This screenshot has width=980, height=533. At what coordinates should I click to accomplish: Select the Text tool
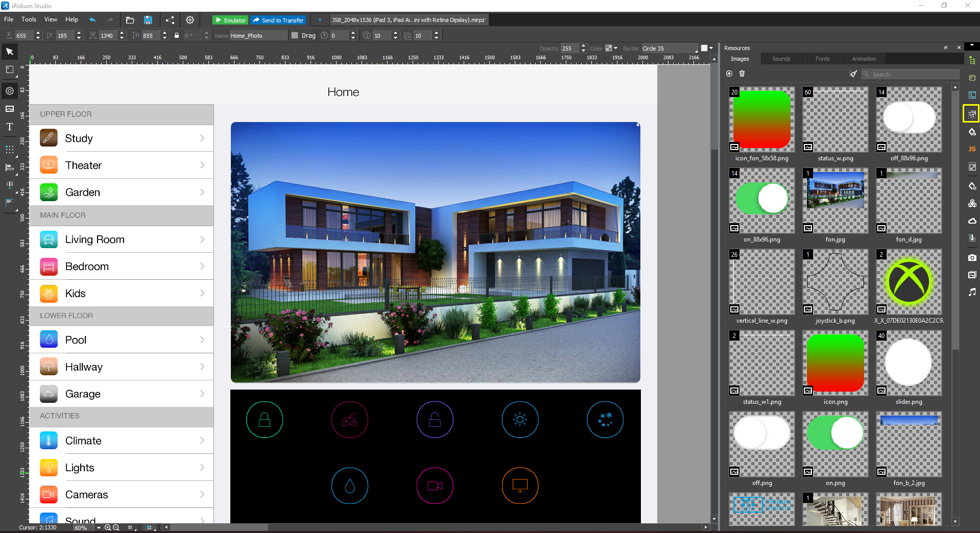(10, 127)
